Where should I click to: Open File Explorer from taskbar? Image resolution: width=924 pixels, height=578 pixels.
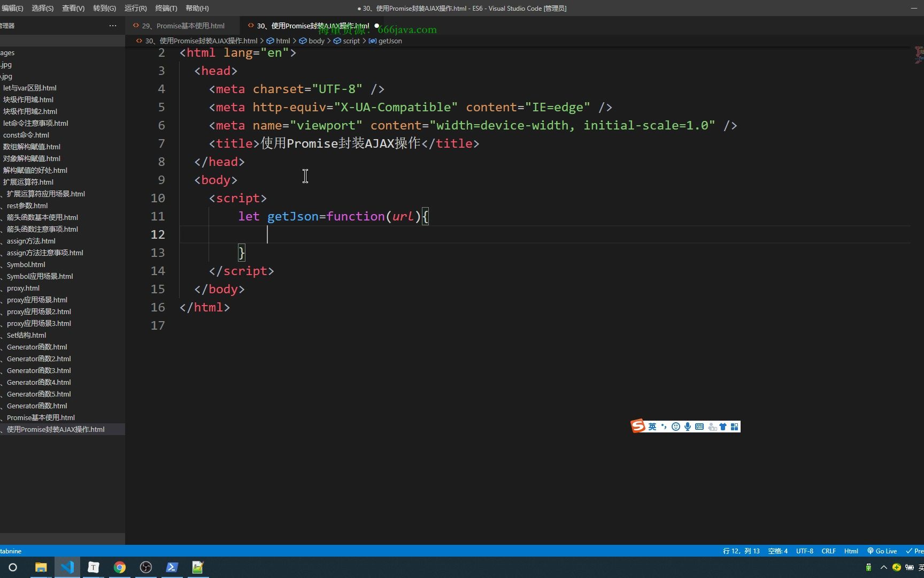(41, 567)
